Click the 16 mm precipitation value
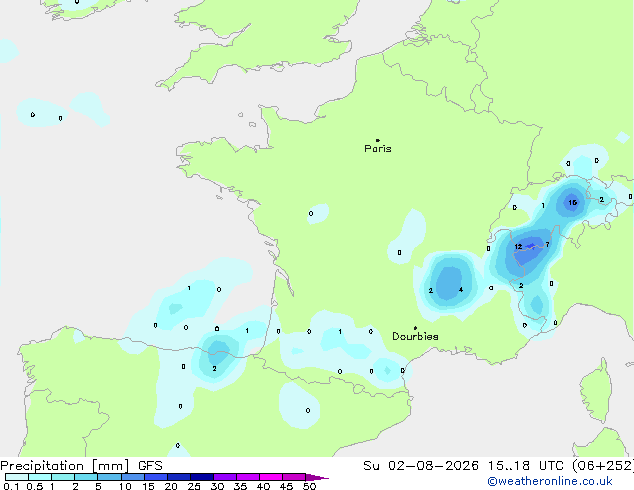The width and height of the screenshot is (634, 490). [573, 203]
